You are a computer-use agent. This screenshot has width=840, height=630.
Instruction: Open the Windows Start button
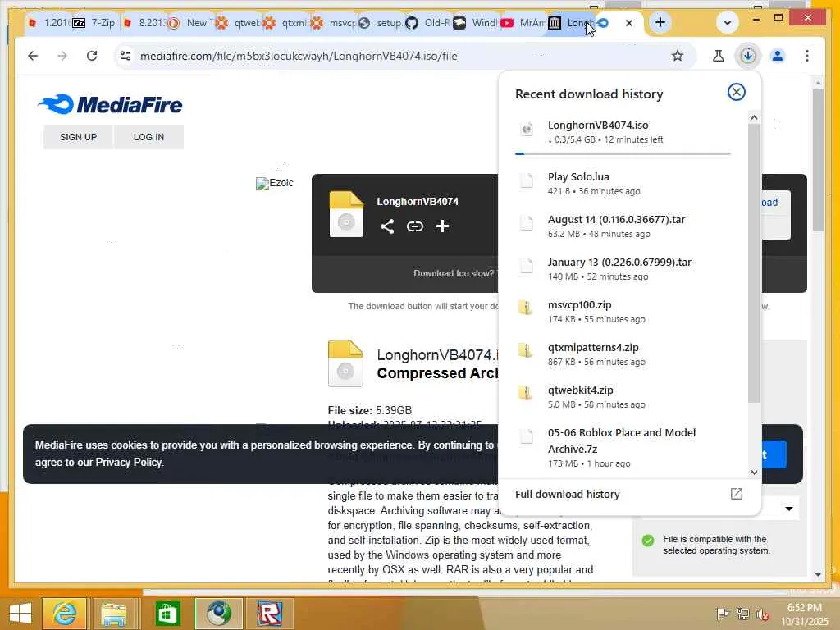[21, 614]
